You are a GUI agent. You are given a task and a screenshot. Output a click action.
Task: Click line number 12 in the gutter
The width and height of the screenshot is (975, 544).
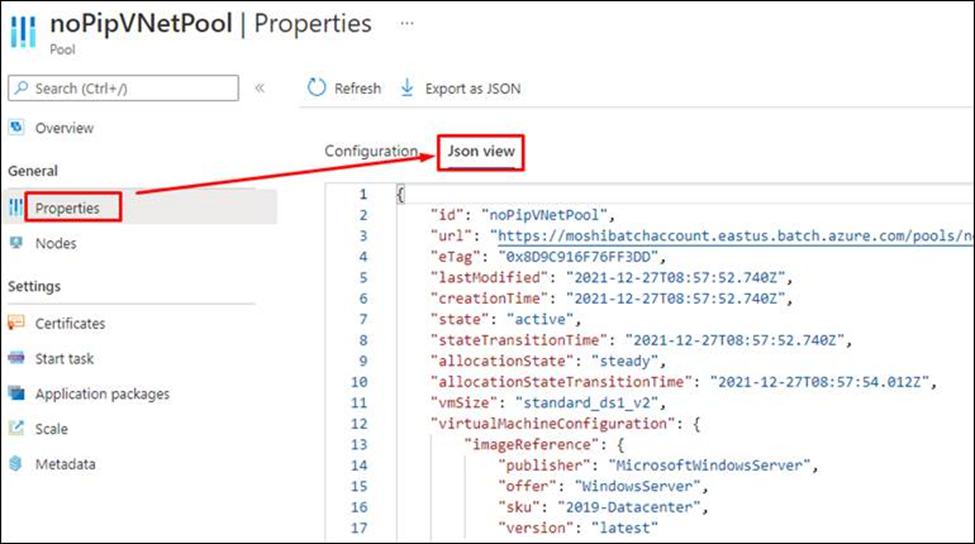pyautogui.click(x=359, y=424)
